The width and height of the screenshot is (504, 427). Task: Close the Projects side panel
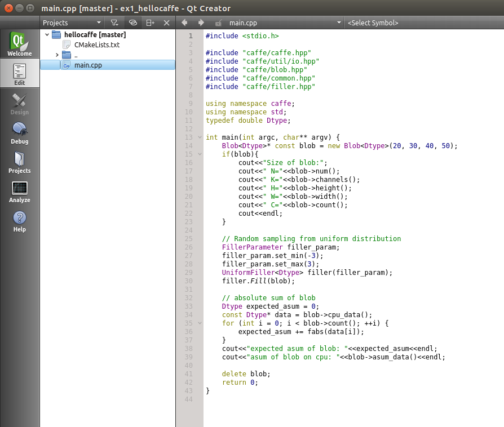[166, 23]
